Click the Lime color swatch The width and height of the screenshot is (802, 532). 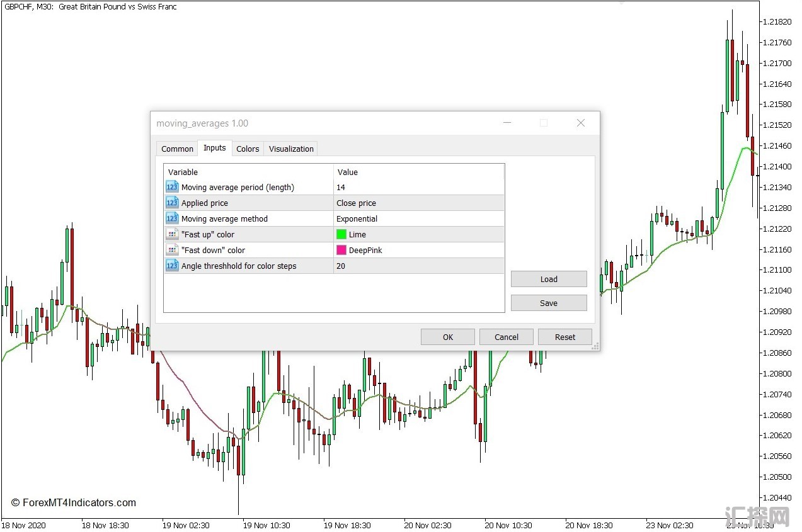click(341, 234)
